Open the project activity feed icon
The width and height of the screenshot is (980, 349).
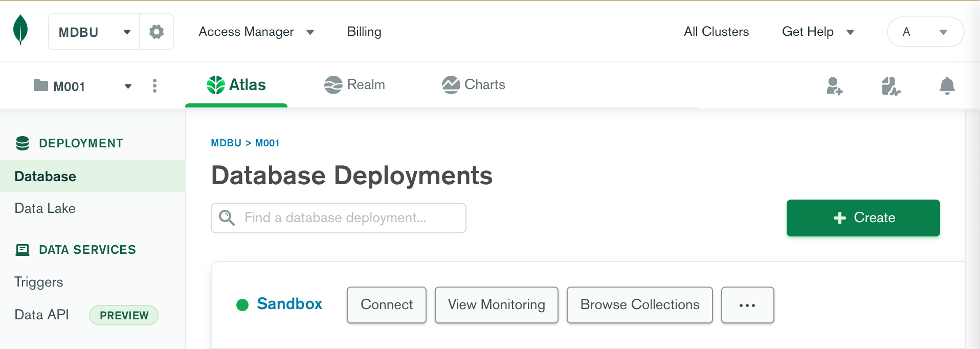(x=890, y=86)
